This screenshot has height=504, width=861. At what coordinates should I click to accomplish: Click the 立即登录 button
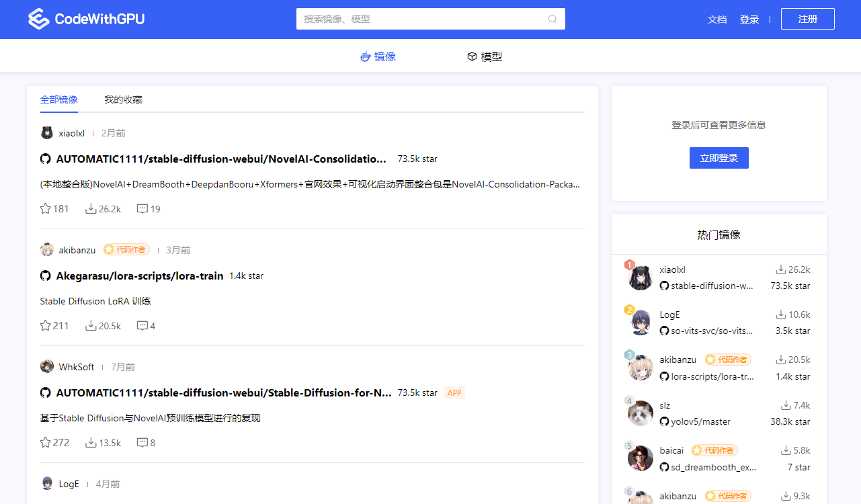point(719,158)
